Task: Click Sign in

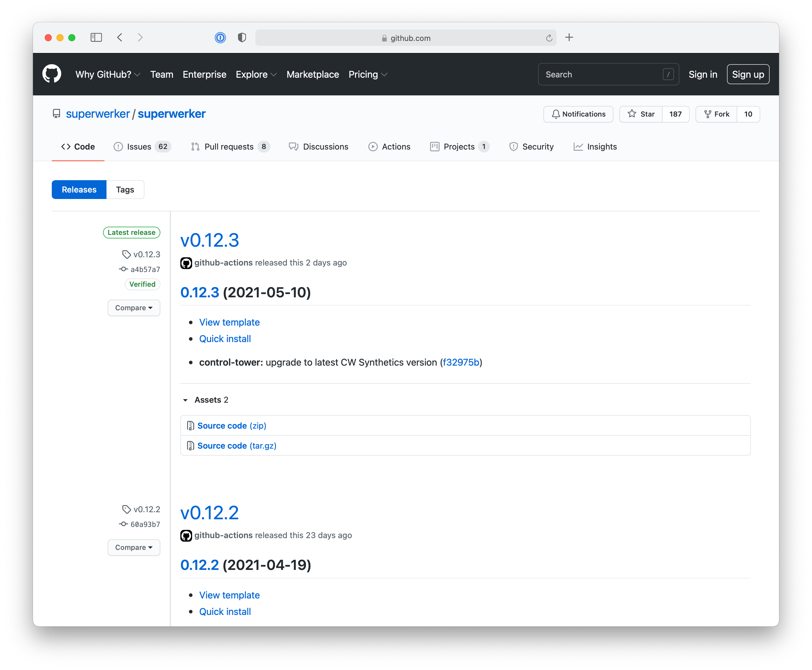Action: 703,74
